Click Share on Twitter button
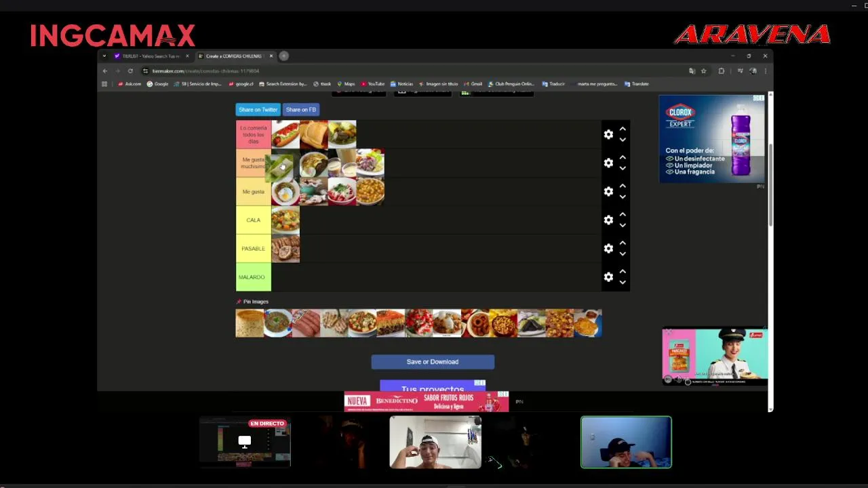Screen dimensions: 868x488 point(258,110)
